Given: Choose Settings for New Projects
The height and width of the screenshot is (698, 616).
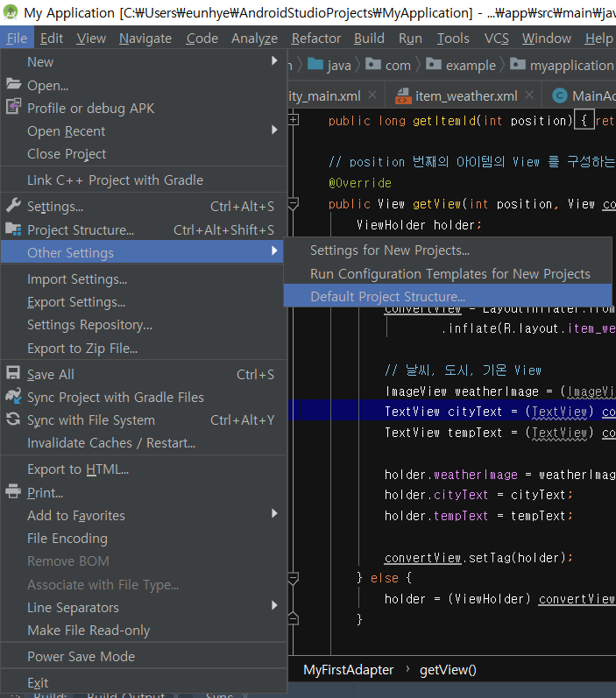Looking at the screenshot, I should click(x=448, y=250).
